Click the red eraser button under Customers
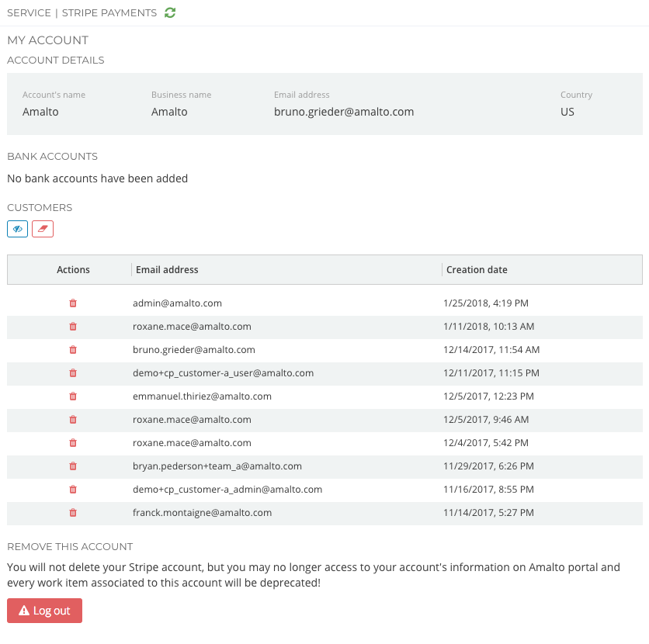 [43, 229]
